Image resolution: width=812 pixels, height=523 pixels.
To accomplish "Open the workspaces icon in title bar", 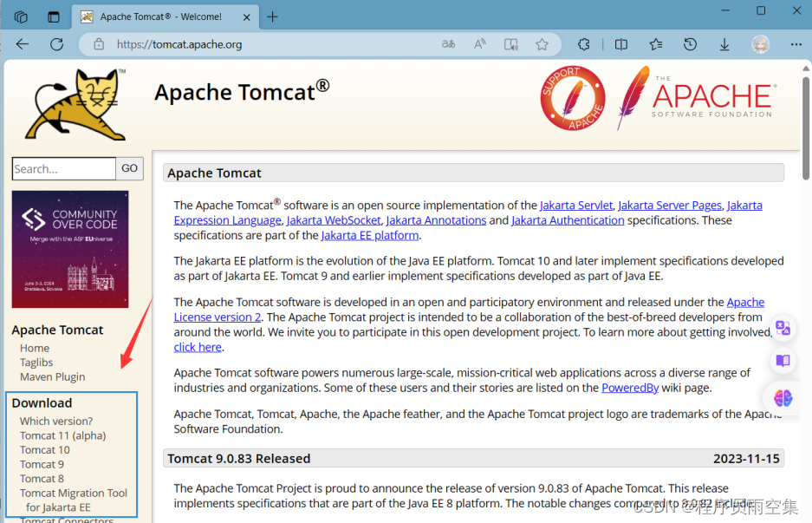I will (x=21, y=17).
